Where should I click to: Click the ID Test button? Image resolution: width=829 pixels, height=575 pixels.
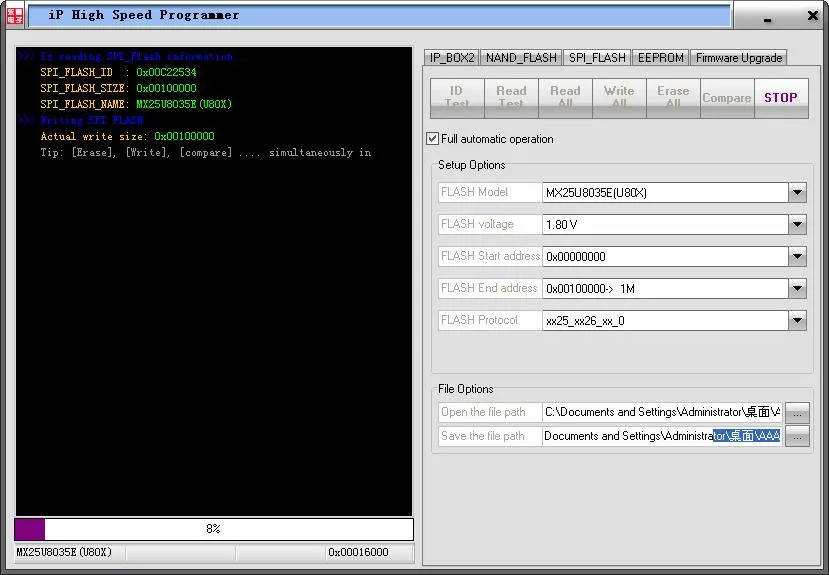tap(457, 98)
